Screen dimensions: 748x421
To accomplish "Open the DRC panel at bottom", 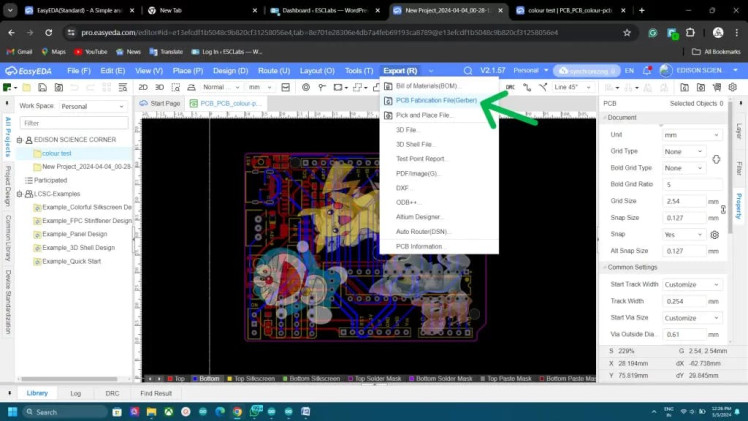I will pyautogui.click(x=113, y=393).
